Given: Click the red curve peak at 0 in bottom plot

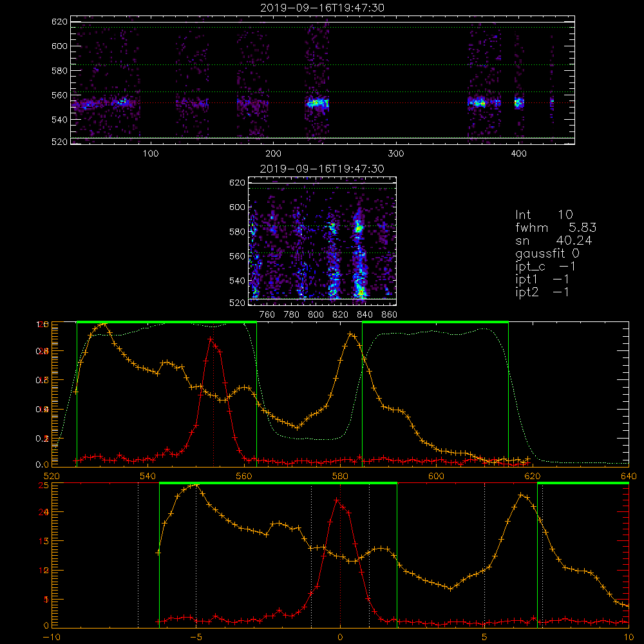Looking at the screenshot, I should pos(337,500).
